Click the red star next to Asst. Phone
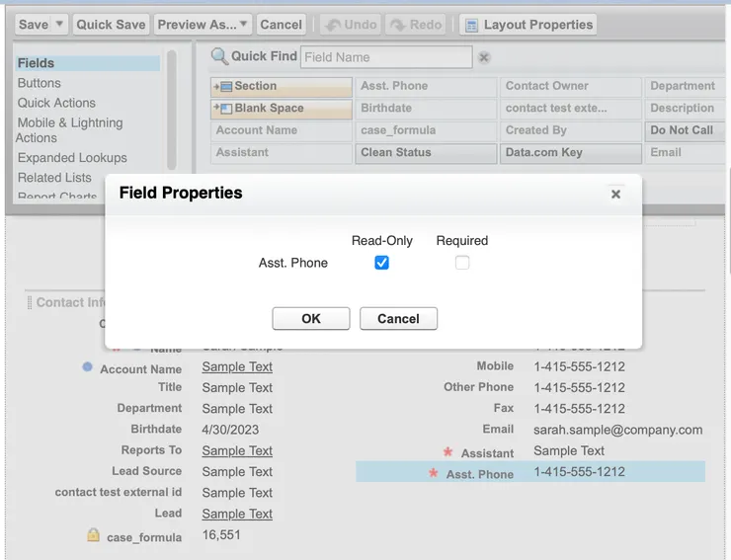The image size is (731, 560). click(433, 473)
